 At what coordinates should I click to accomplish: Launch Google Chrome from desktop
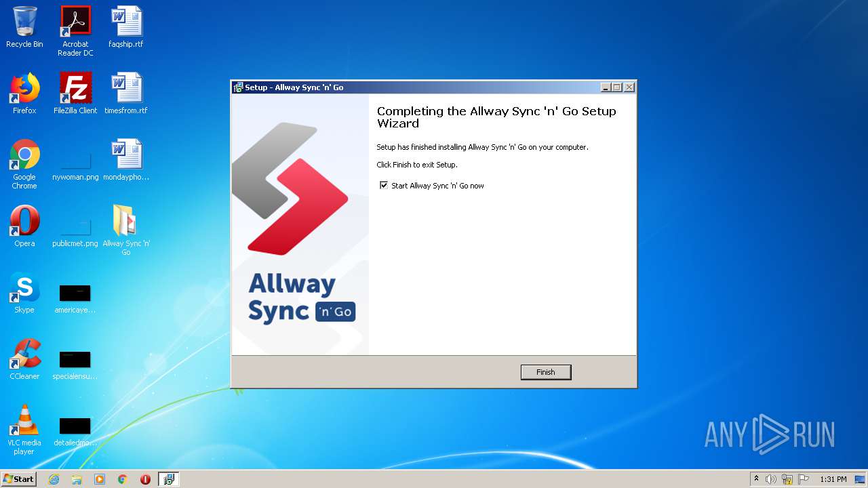[x=24, y=164]
